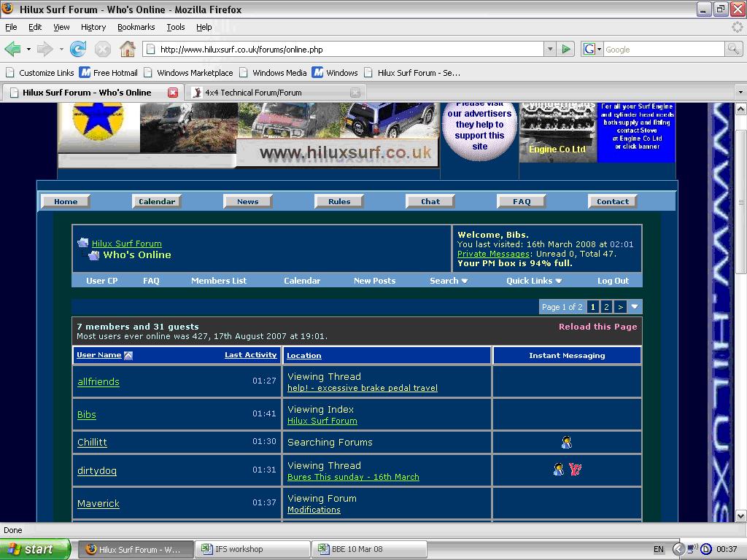
Task: Open the address bar URL history dropdown
Action: tap(550, 50)
